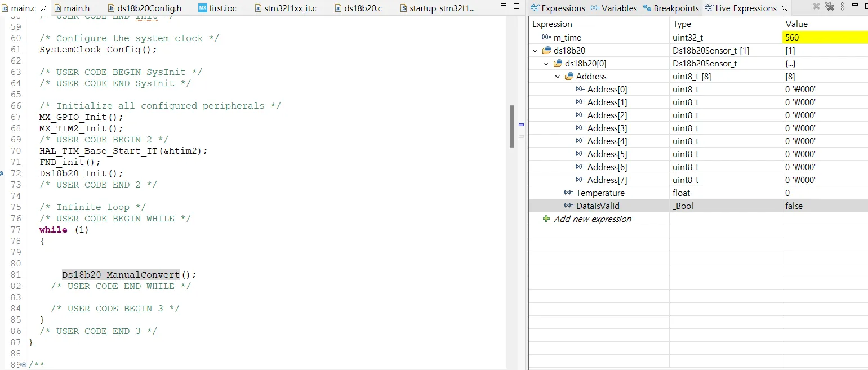868x370 pixels.
Task: Click the Address array folder icon
Action: click(568, 77)
